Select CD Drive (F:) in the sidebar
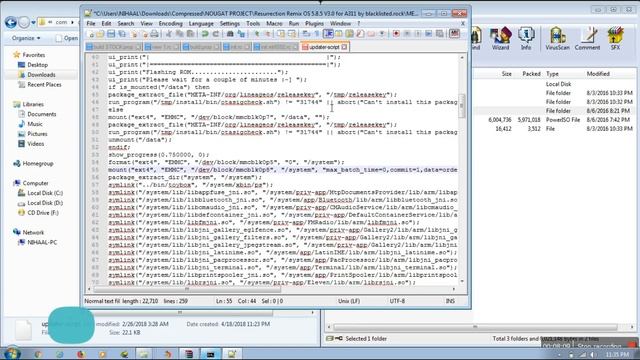Viewport: 640px width, 360px height. point(38,213)
